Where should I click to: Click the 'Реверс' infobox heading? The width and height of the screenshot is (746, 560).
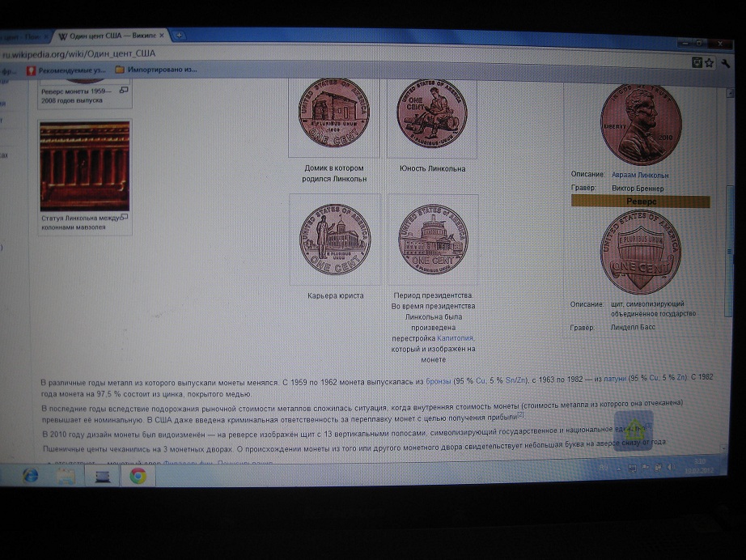641,202
